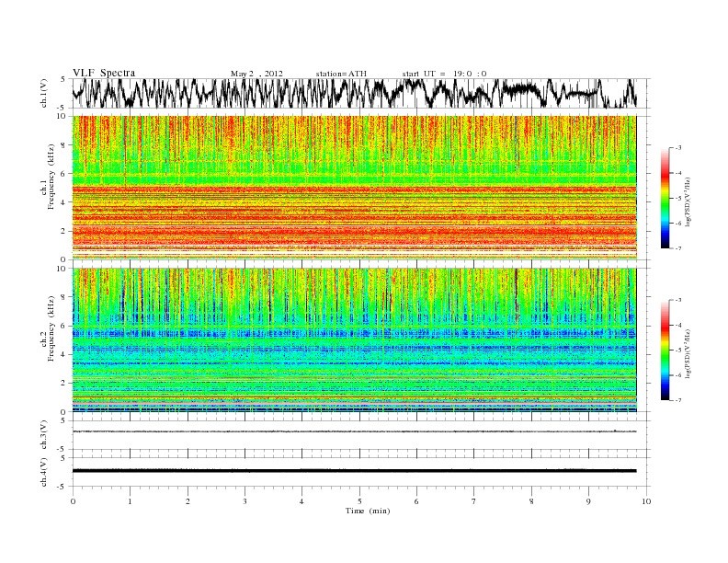Click the "3" tick on the time axis
The image size is (728, 563).
(x=245, y=501)
